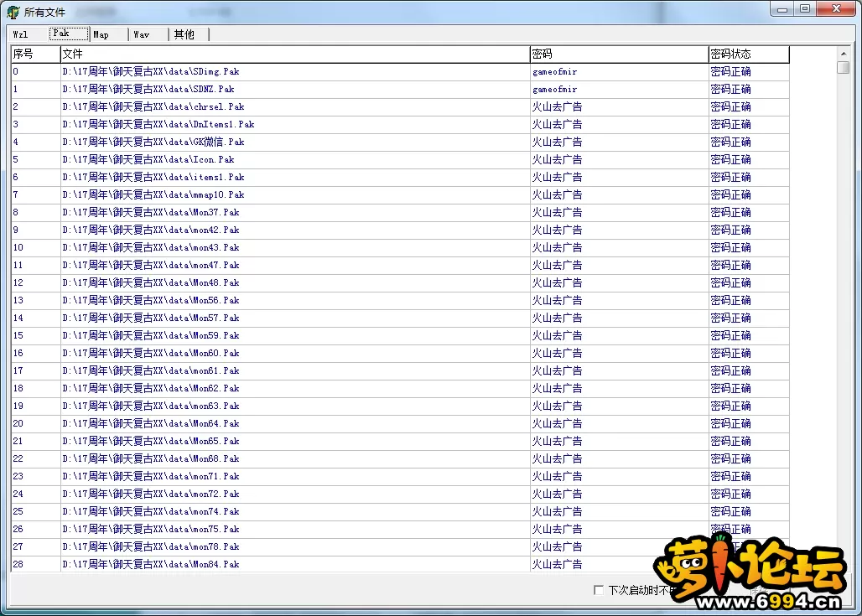
Task: Toggle the 下次启动时 checkbox
Action: point(599,590)
